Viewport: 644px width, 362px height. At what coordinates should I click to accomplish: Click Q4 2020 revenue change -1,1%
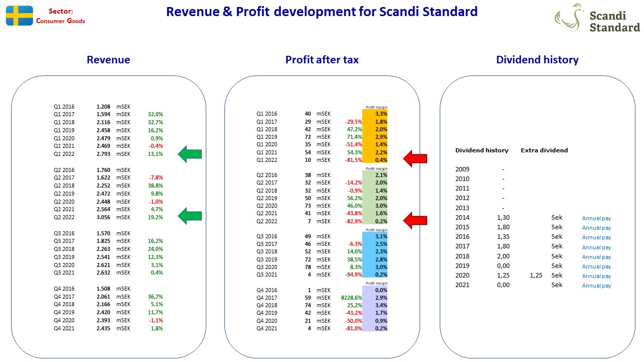[x=155, y=320]
